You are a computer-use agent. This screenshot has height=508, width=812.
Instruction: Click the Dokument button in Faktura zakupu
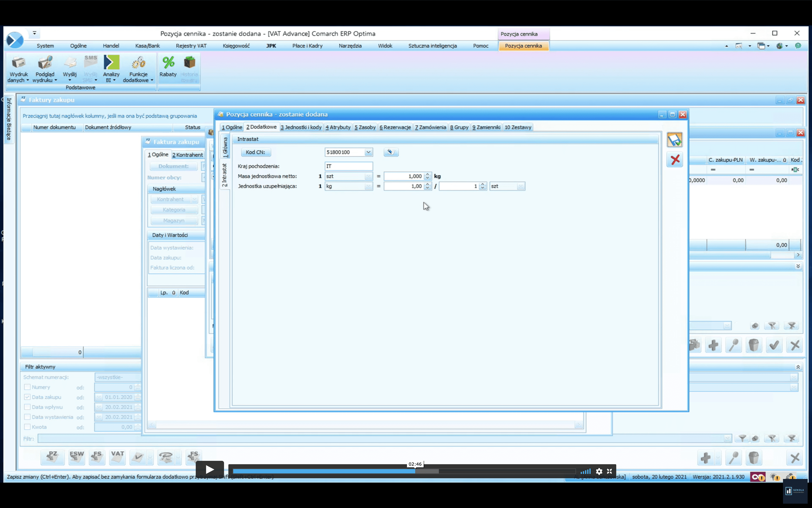tap(173, 166)
